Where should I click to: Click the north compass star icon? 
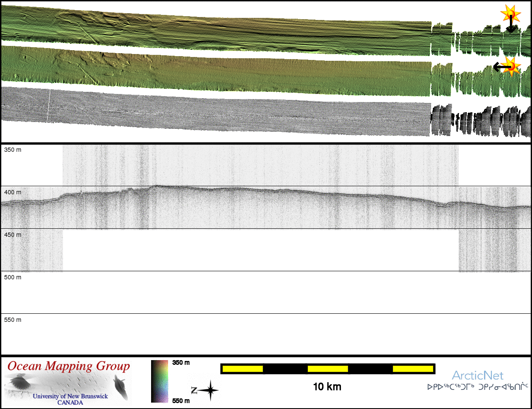click(x=209, y=390)
